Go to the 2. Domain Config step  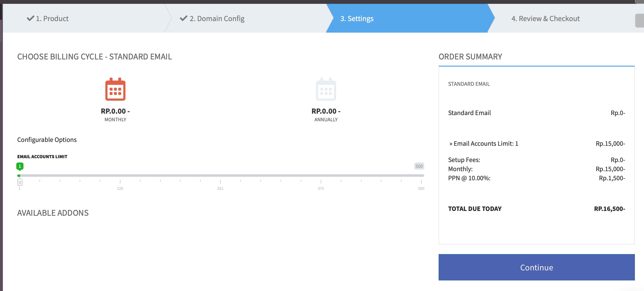point(217,18)
